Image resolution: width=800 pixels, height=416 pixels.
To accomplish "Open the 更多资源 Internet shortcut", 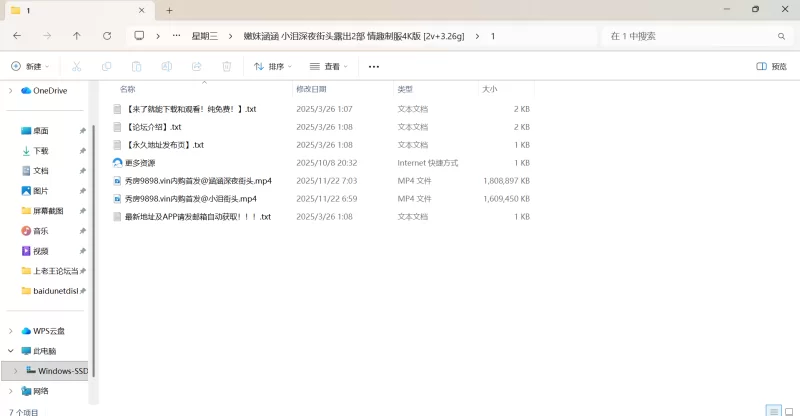I will [140, 163].
